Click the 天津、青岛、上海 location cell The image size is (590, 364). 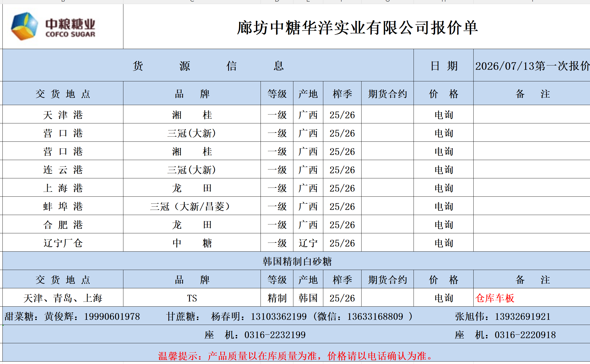click(x=63, y=298)
